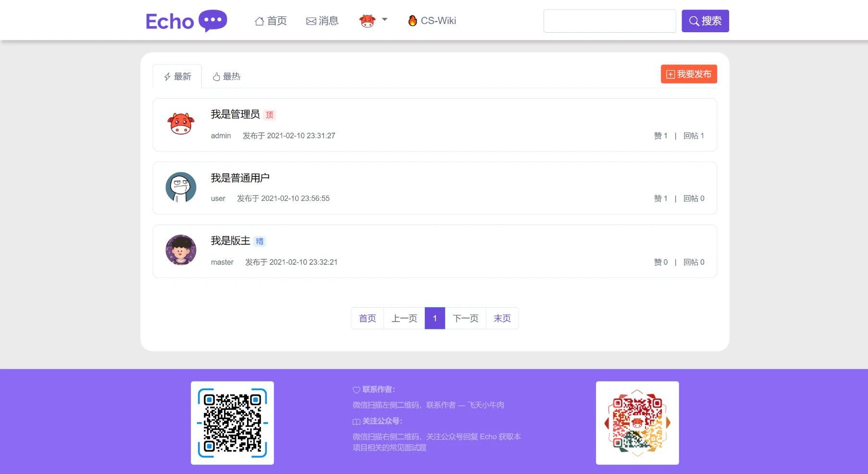Click the Echo logo chat bubble

tap(212, 21)
